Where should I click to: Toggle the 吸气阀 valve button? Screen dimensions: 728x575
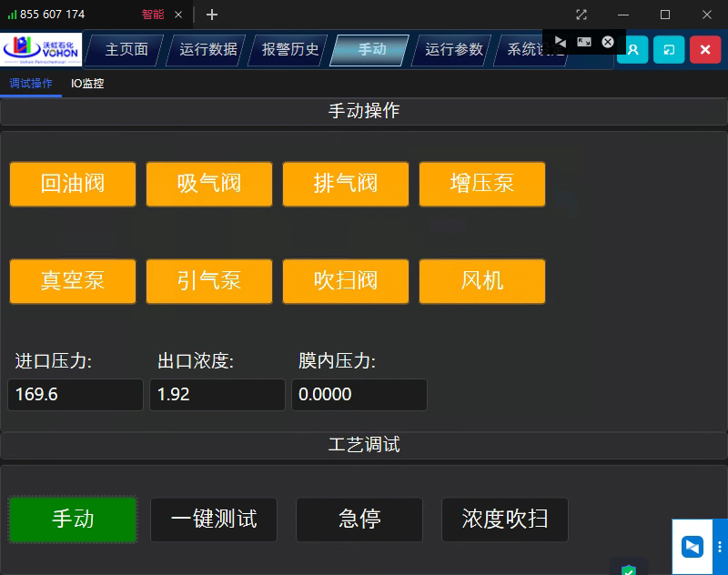(x=209, y=184)
